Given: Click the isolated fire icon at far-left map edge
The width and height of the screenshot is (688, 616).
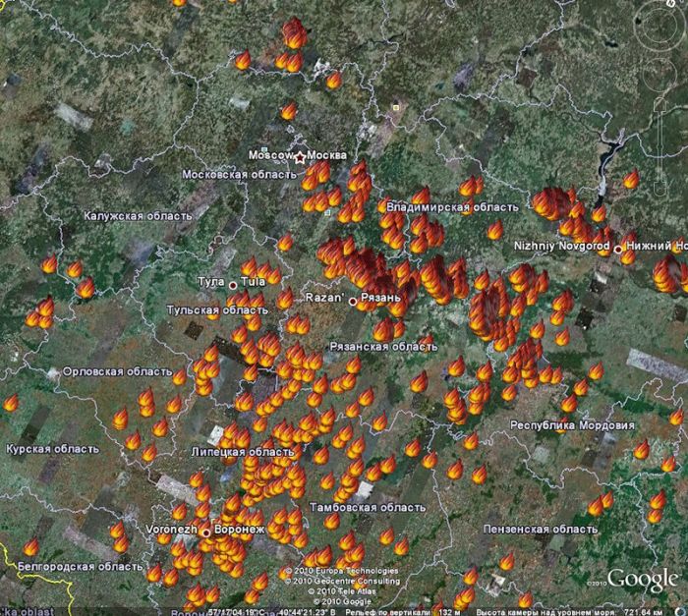Looking at the screenshot, I should point(11,403).
